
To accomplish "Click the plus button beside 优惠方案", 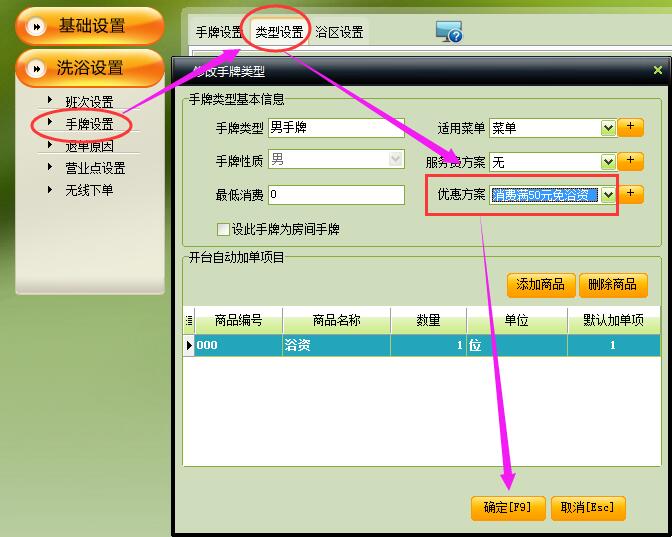I will 631,194.
